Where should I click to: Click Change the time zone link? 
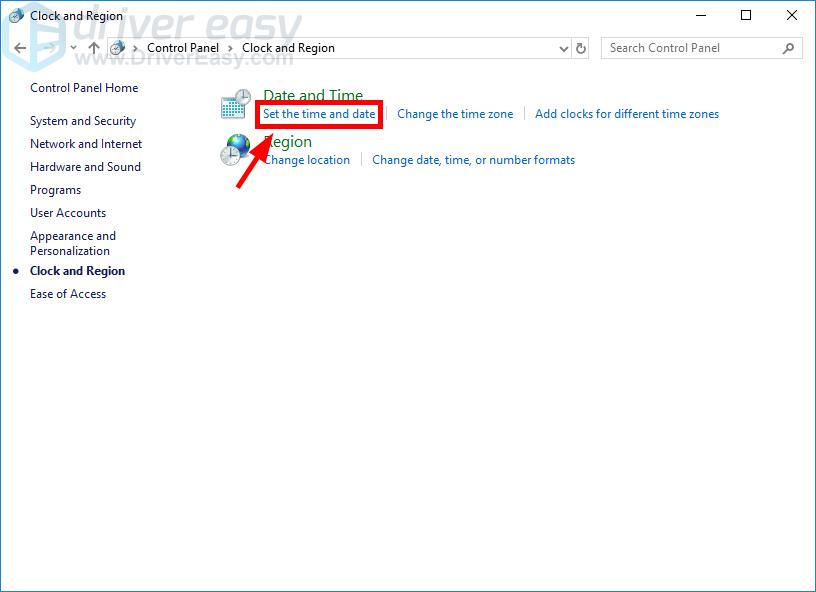(455, 114)
